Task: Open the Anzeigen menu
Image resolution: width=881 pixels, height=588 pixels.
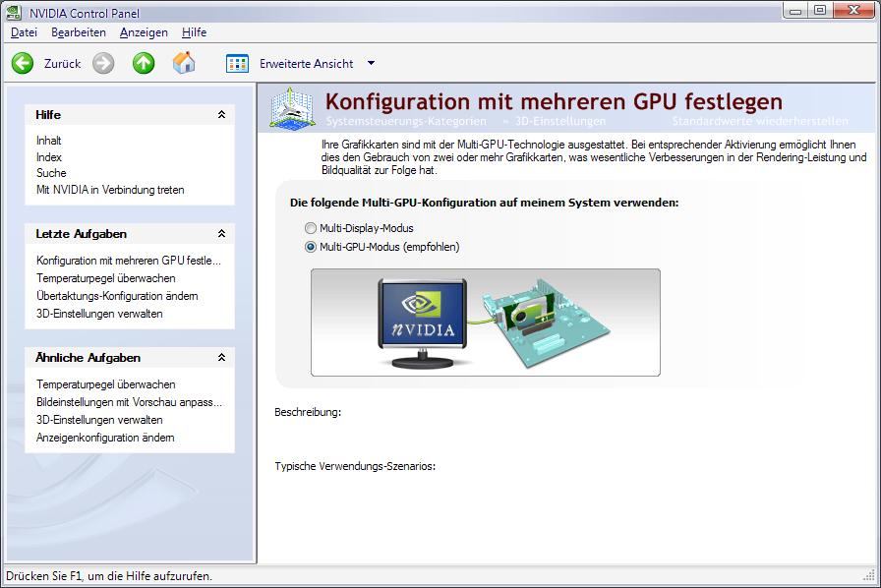Action: click(x=144, y=32)
